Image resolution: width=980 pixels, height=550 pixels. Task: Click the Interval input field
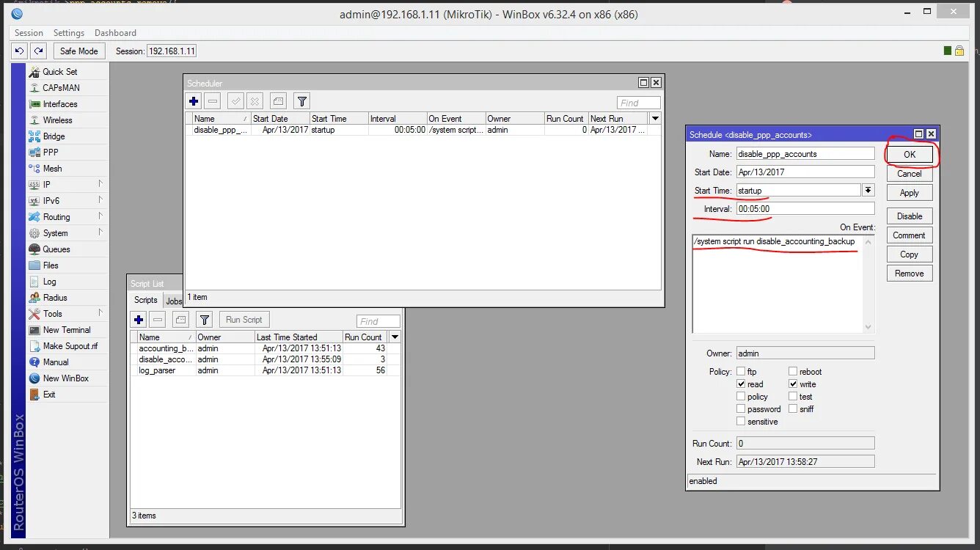pos(805,209)
